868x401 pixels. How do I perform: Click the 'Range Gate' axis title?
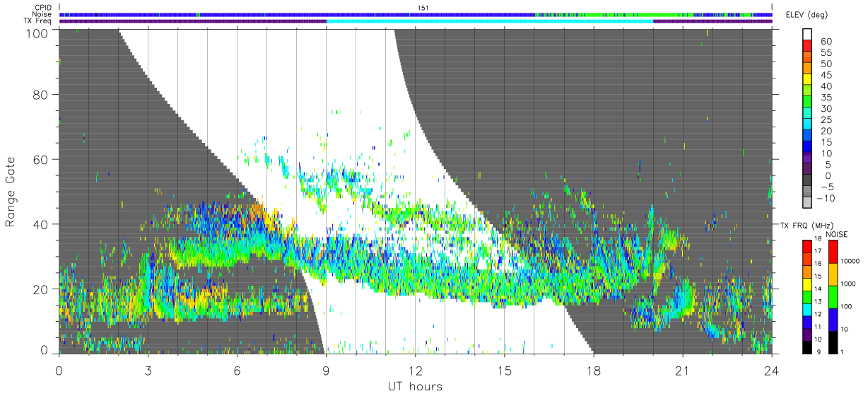tap(11, 192)
